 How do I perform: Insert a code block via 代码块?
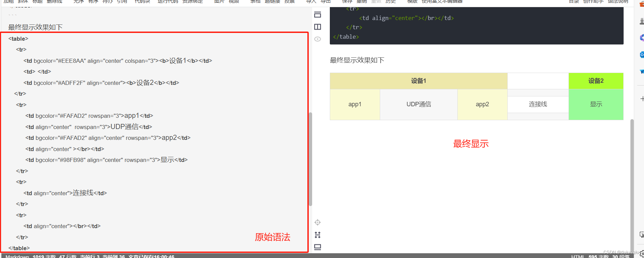click(x=142, y=2)
